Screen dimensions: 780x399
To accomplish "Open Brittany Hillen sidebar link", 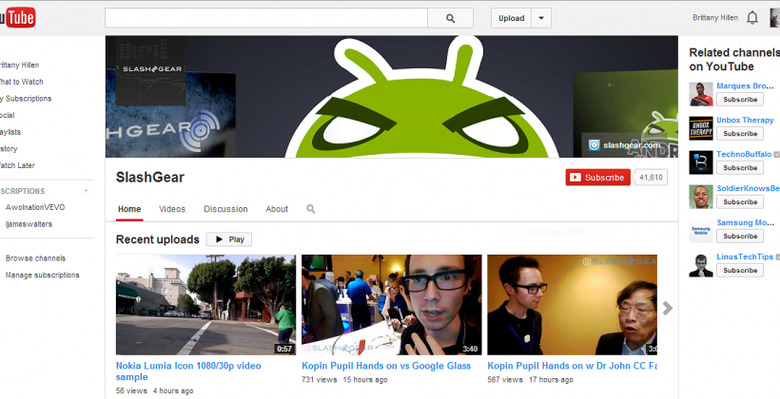I will point(19,65).
